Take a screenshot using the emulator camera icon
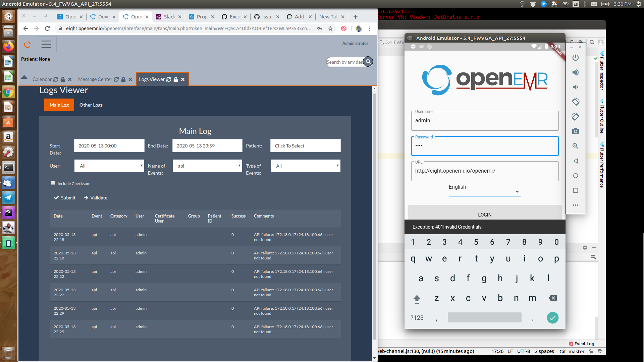 click(x=576, y=131)
